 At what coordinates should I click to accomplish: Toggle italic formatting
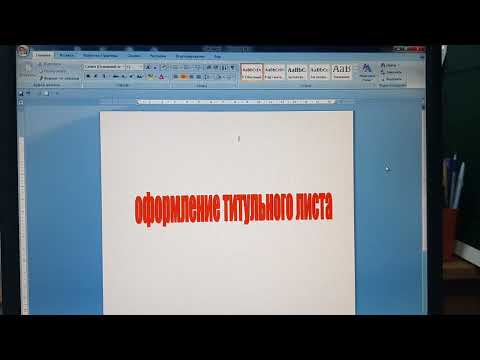(x=96, y=77)
